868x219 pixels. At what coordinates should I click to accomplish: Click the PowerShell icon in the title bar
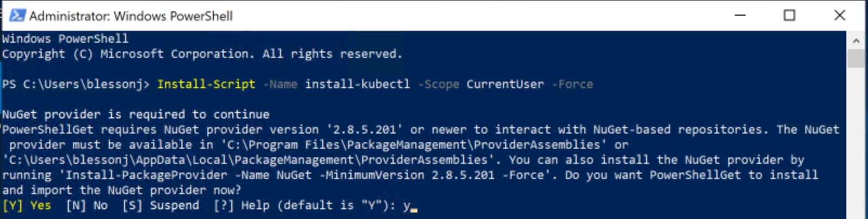click(17, 15)
